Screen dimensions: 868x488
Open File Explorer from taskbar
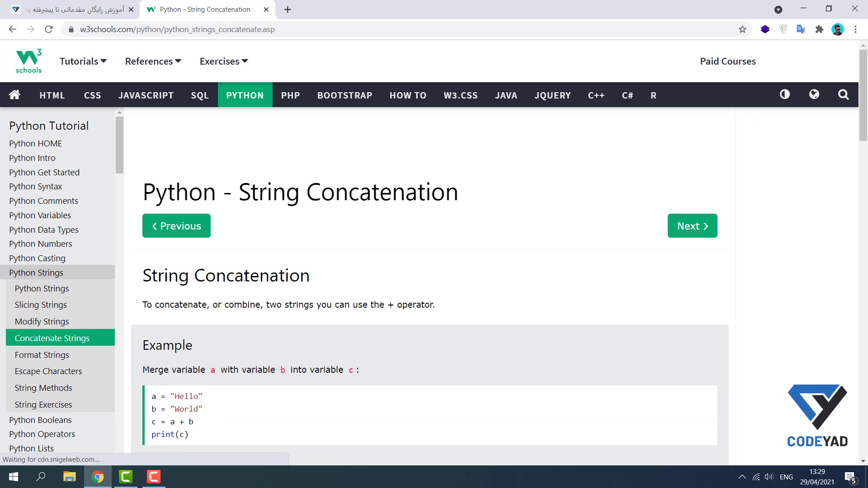(x=69, y=477)
